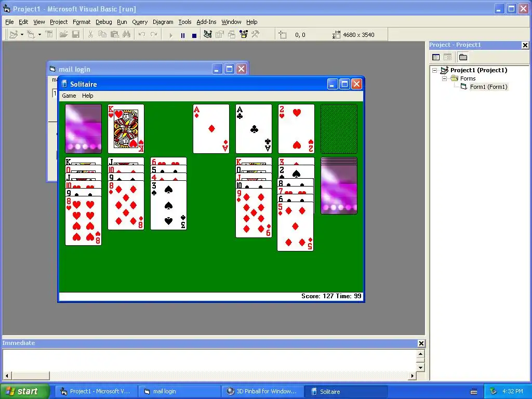The width and height of the screenshot is (532, 399).
Task: Flip the face-down card in last column
Action: 339,190
